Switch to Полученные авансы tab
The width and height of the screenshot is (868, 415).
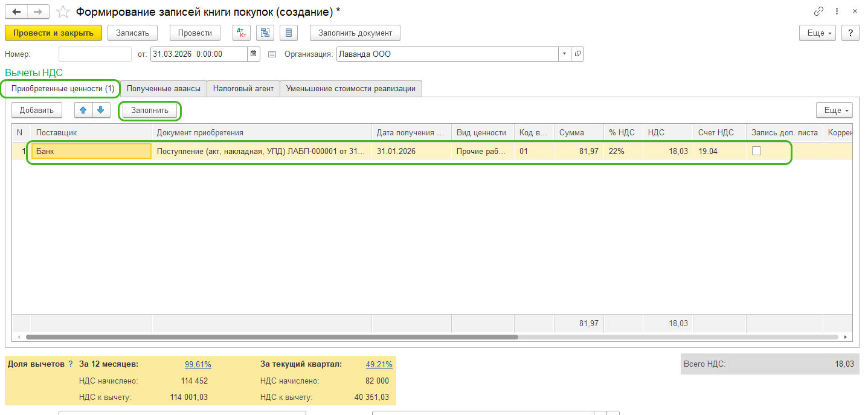[164, 88]
